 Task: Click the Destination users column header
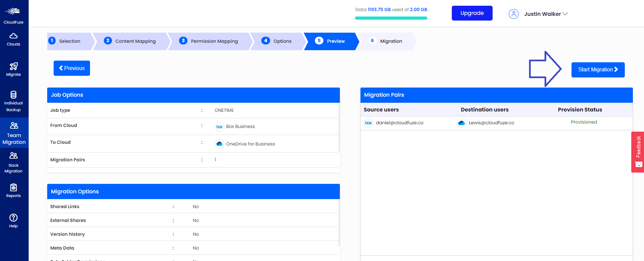pos(485,110)
